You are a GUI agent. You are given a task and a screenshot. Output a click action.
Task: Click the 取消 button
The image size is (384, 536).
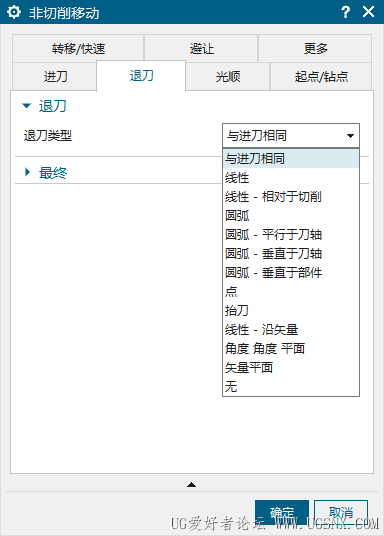341,513
